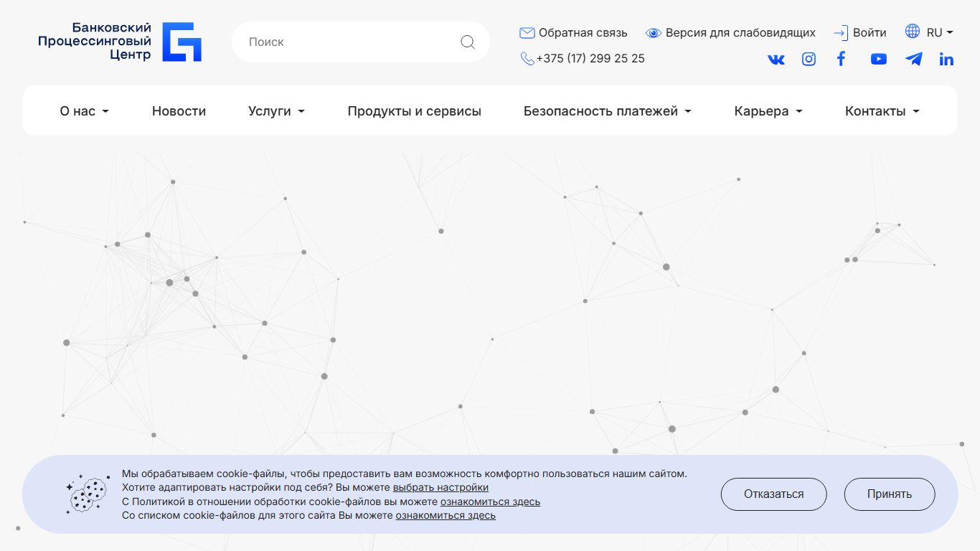Click phone number +375 (17) 299 25 25

[x=590, y=59]
